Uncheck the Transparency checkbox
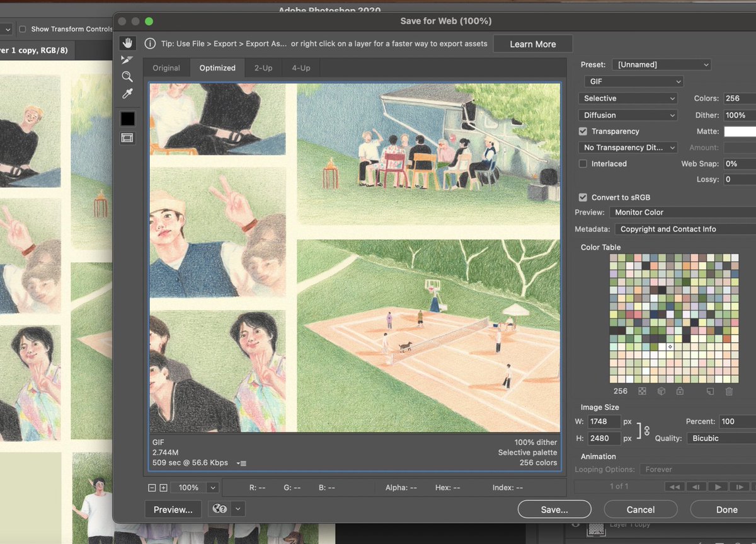The height and width of the screenshot is (544, 756). click(x=583, y=131)
